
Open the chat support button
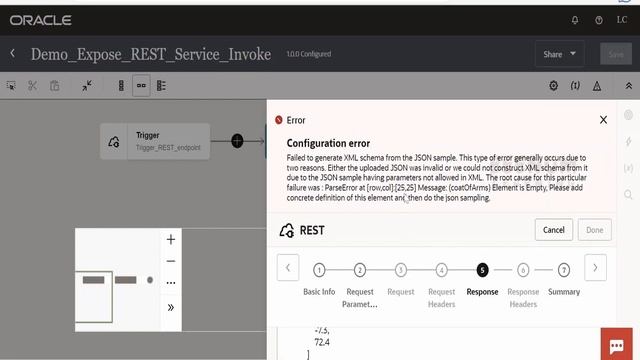point(616,345)
